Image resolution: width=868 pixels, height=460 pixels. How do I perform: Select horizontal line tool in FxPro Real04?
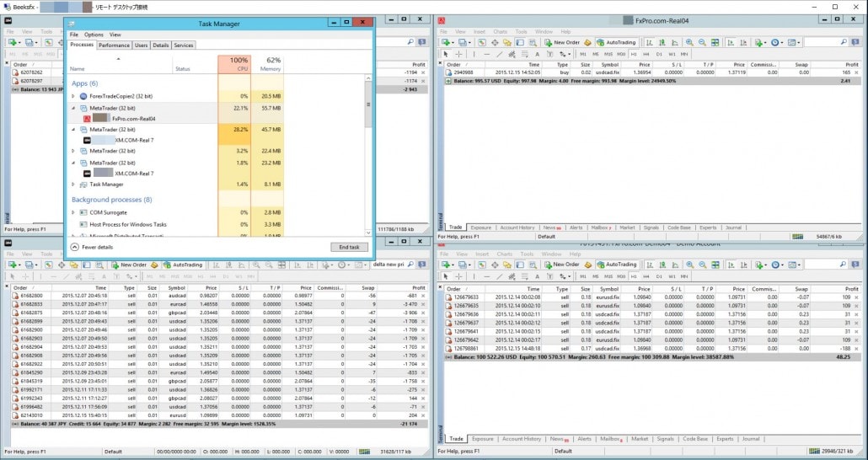[x=486, y=54]
